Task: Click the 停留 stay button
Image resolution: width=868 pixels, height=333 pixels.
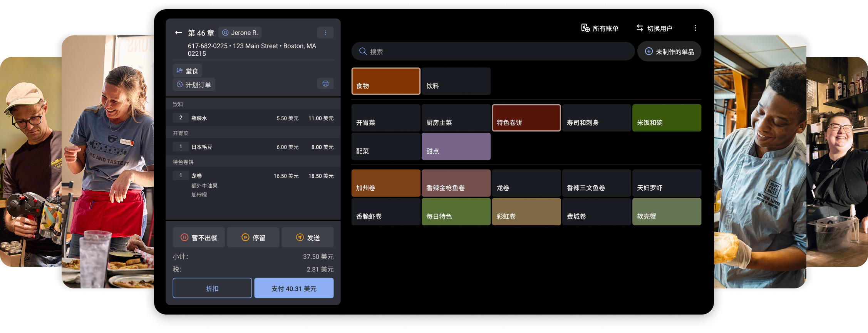Action: pyautogui.click(x=253, y=237)
